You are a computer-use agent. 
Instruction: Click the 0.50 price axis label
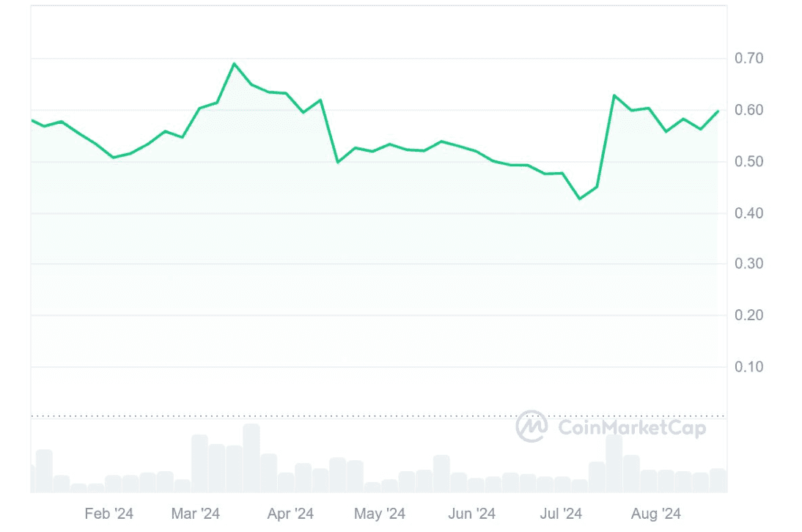coord(748,162)
